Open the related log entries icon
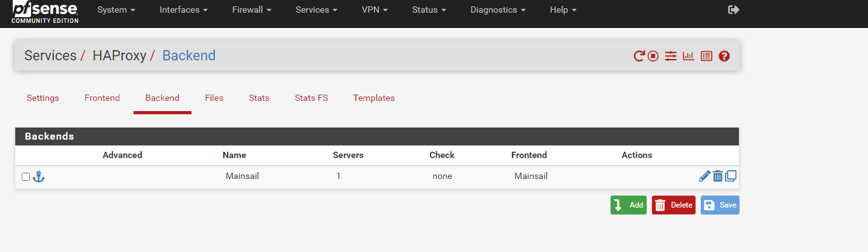Screen dimensions: 868x252 706,56
